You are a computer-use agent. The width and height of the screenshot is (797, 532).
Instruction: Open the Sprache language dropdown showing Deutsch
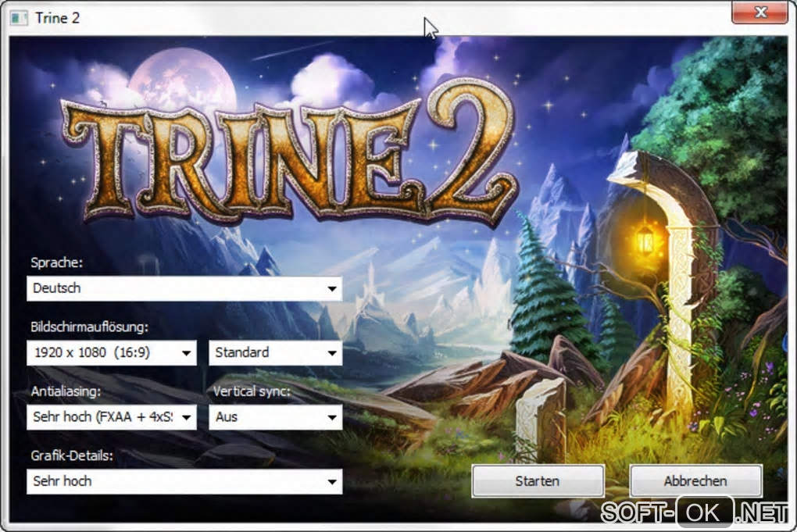tap(184, 288)
